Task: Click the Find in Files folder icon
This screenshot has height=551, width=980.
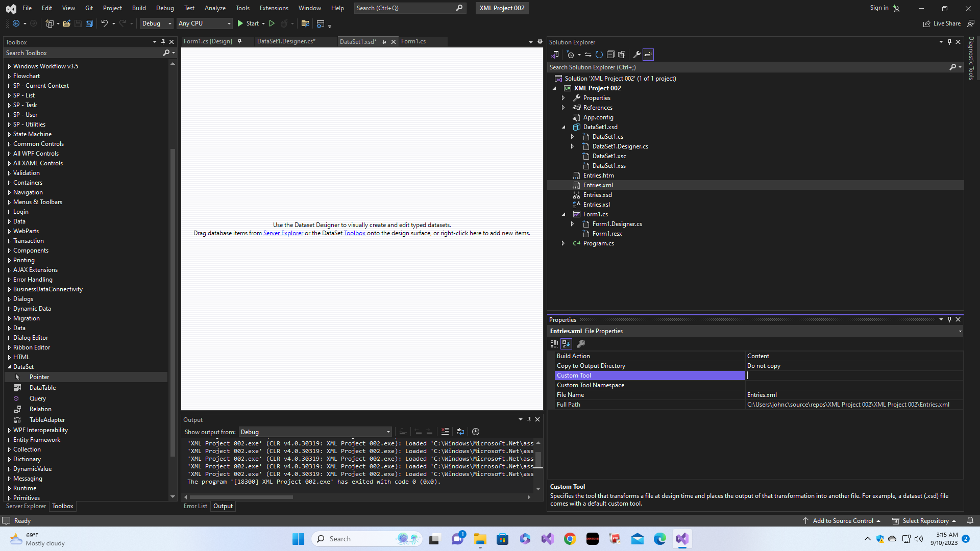Action: click(x=305, y=23)
